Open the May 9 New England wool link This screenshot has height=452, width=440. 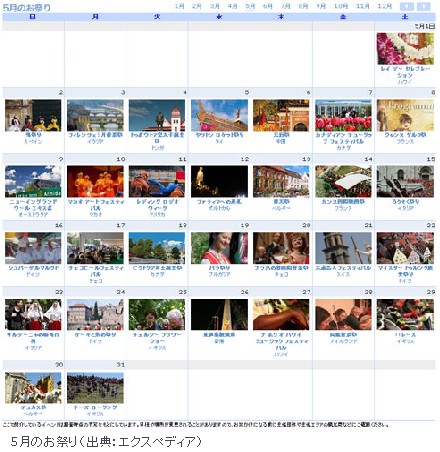coord(33,205)
